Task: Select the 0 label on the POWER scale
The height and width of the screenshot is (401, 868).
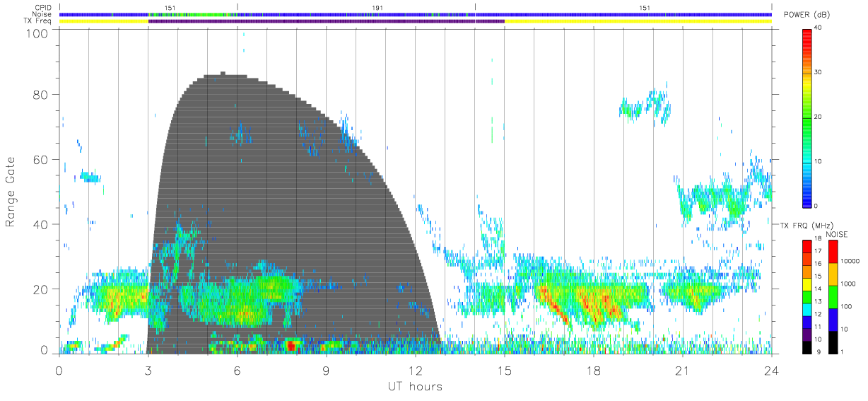Action: pyautogui.click(x=816, y=206)
